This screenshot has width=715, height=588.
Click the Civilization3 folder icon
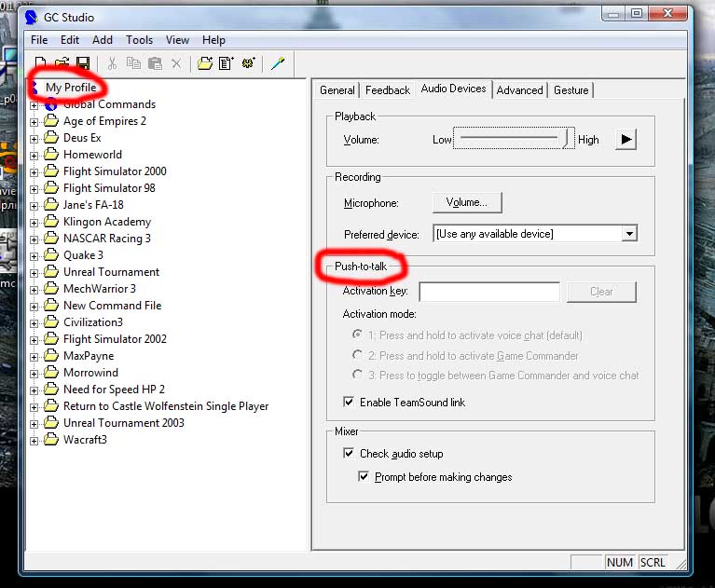[x=51, y=322]
